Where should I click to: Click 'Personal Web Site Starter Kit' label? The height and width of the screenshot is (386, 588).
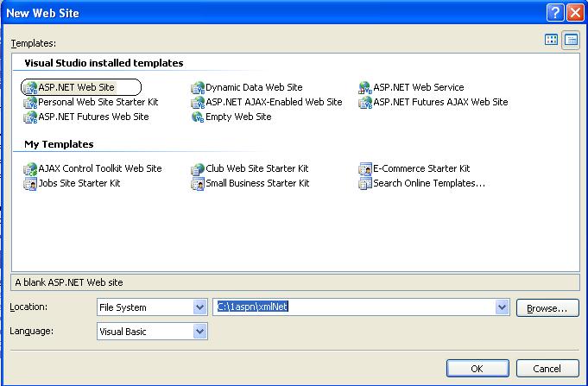click(x=98, y=102)
